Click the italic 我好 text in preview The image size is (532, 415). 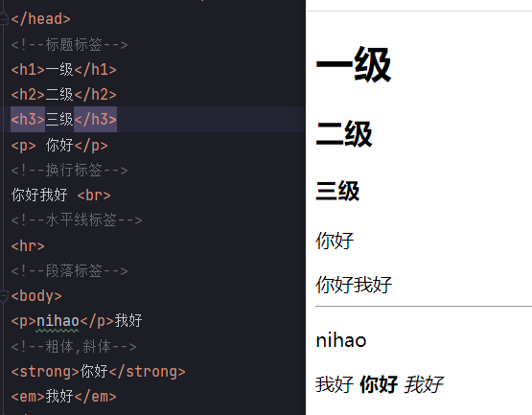tap(424, 384)
